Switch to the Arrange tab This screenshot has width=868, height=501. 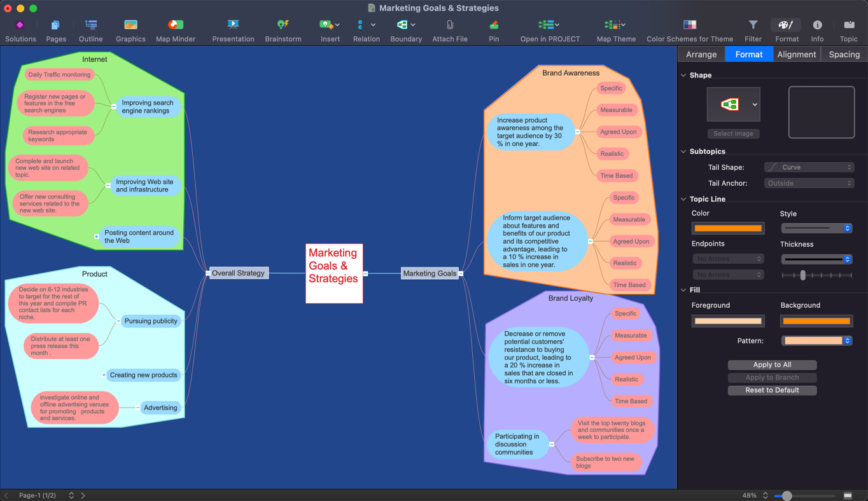click(x=701, y=55)
